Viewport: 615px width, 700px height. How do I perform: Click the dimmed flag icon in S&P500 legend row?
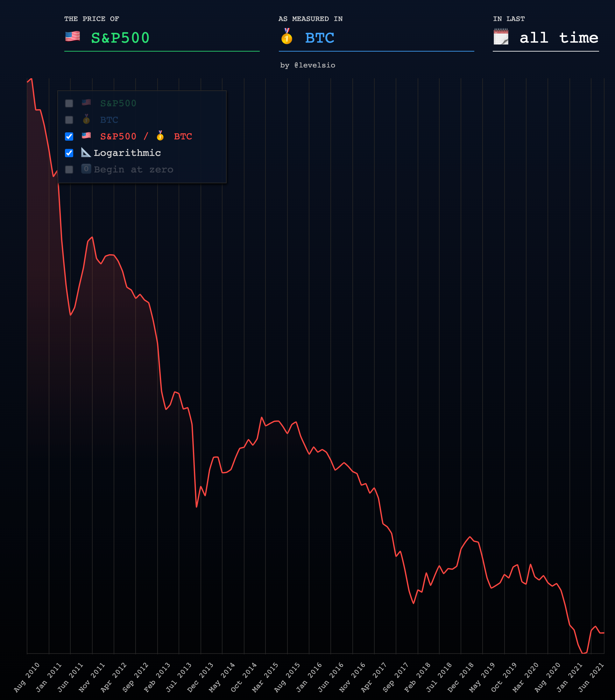(x=86, y=103)
